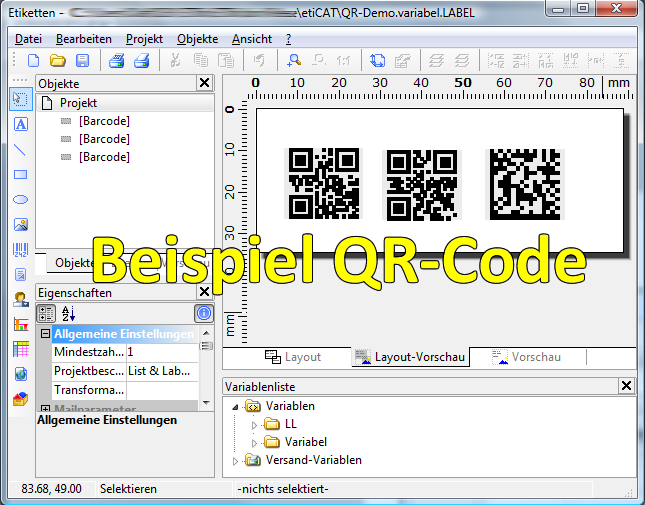Click the Copy icon in toolbar
The width and height of the screenshot is (645, 505).
[x=201, y=61]
